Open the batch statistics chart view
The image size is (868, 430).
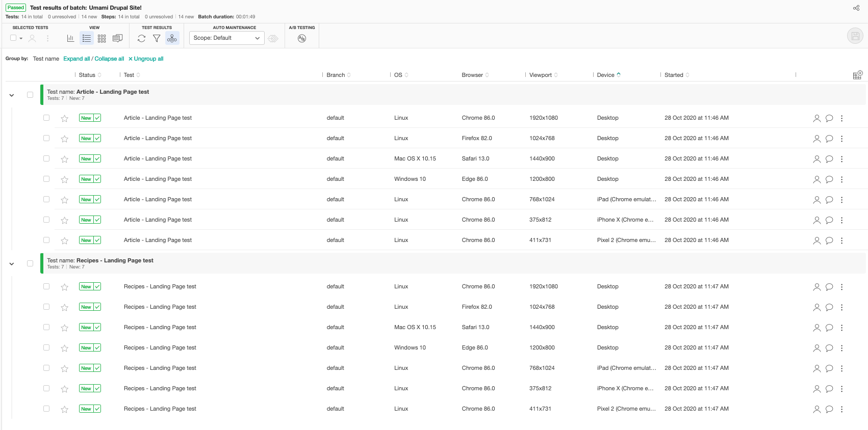click(70, 38)
